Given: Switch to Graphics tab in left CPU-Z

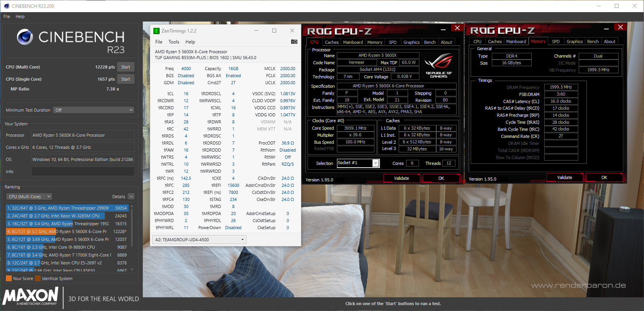Looking at the screenshot, I should point(412,42).
